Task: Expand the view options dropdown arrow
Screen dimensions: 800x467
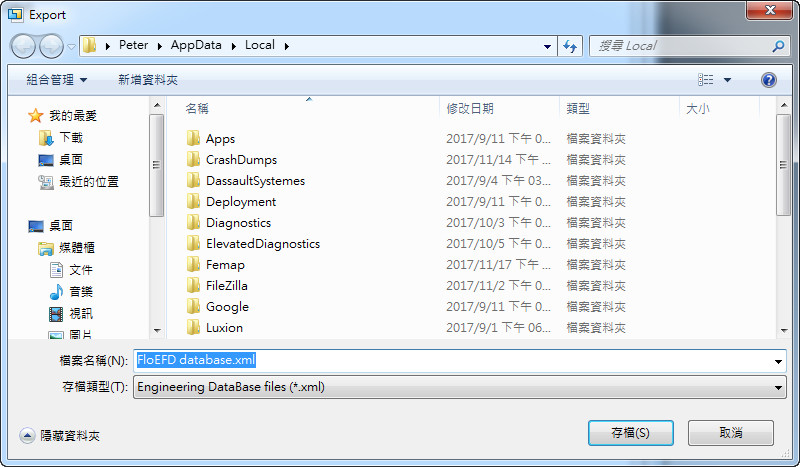Action: tap(728, 80)
